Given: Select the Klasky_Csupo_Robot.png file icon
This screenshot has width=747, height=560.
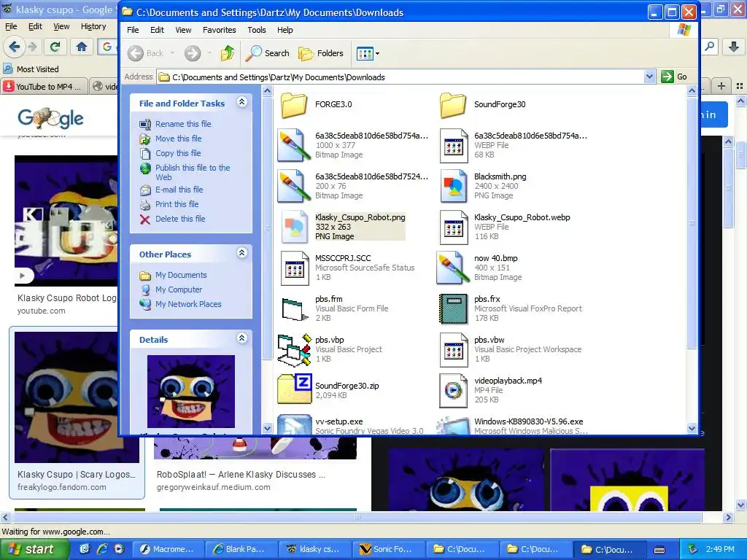Looking at the screenshot, I should coord(294,227).
